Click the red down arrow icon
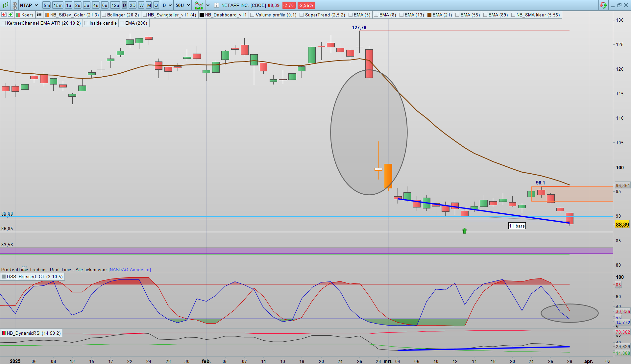The height and width of the screenshot is (364, 631). pyautogui.click(x=4, y=14)
